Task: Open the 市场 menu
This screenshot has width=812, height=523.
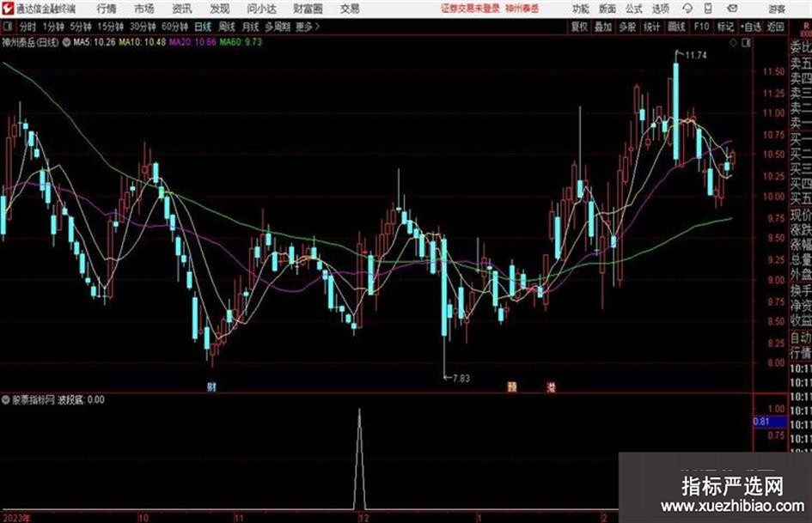Action: point(144,9)
